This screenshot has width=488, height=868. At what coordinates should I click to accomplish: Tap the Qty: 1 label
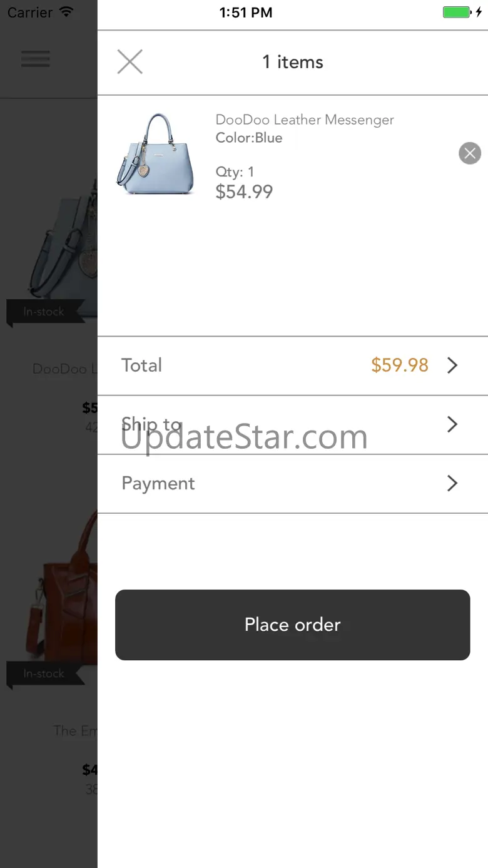(235, 171)
